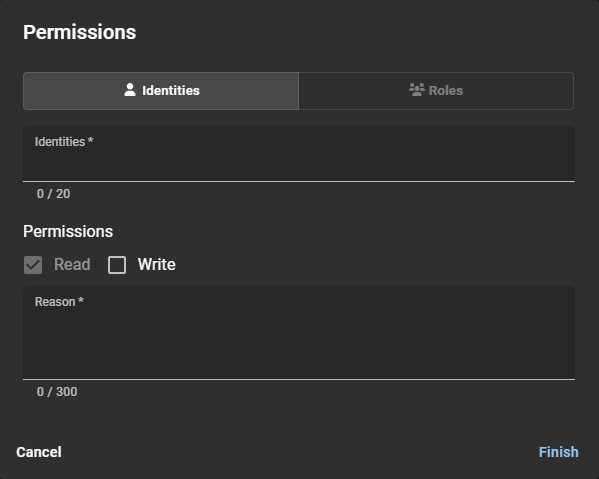This screenshot has height=479, width=599.
Task: Click the Write permission label text
Action: [157, 264]
